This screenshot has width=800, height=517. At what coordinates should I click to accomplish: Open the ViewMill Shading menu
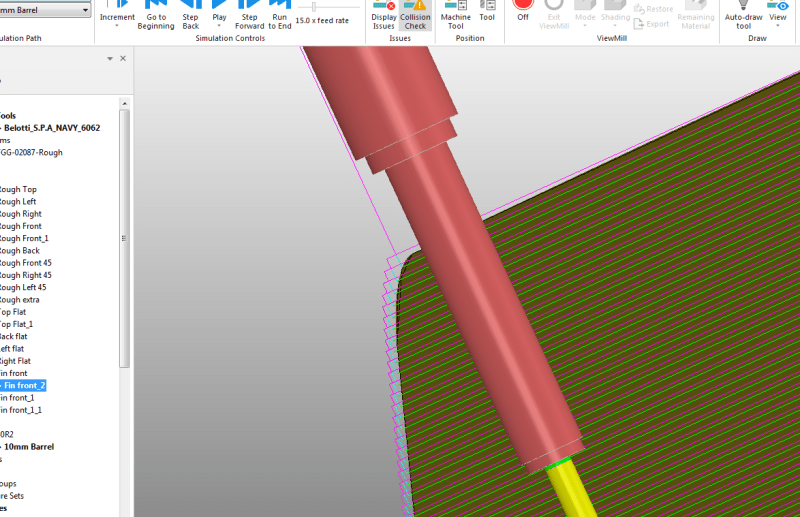pyautogui.click(x=615, y=14)
